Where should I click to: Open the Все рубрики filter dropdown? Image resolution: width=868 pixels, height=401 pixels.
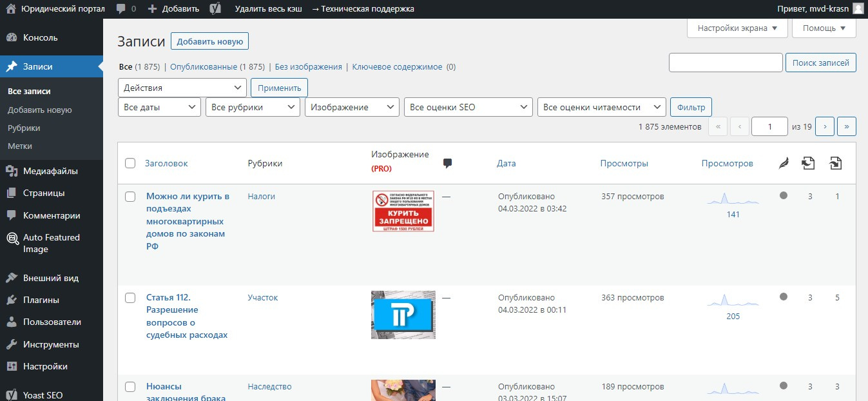point(253,107)
